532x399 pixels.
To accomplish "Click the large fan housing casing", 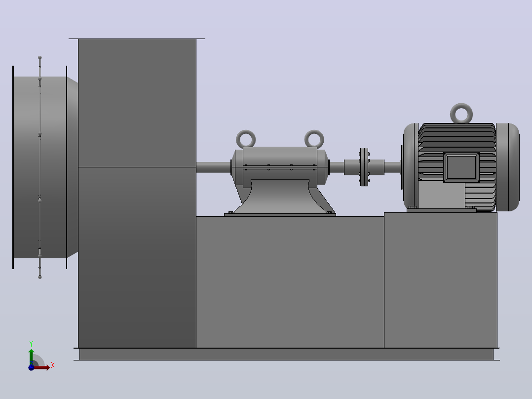I will click(x=137, y=193).
